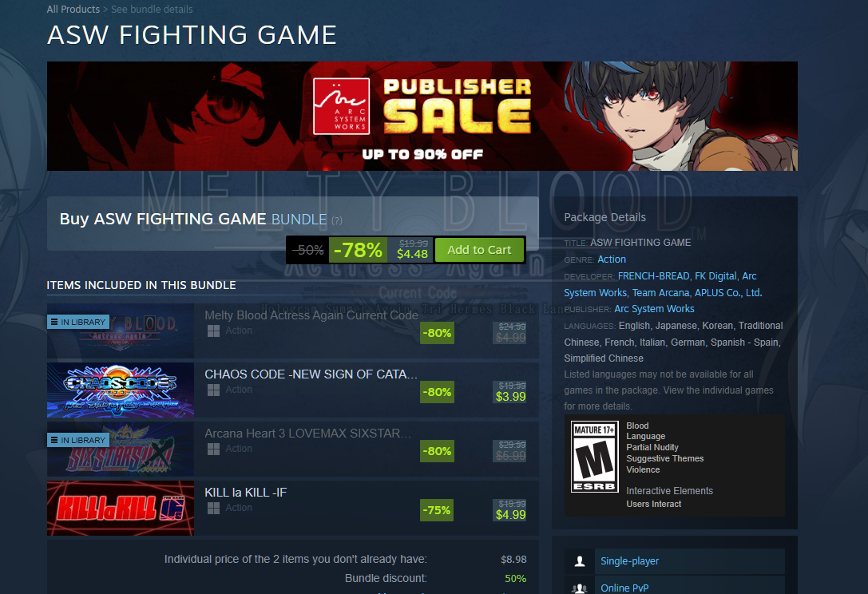Image resolution: width=868 pixels, height=594 pixels.
Task: Click the Arc System Works logo in banner
Action: click(341, 106)
